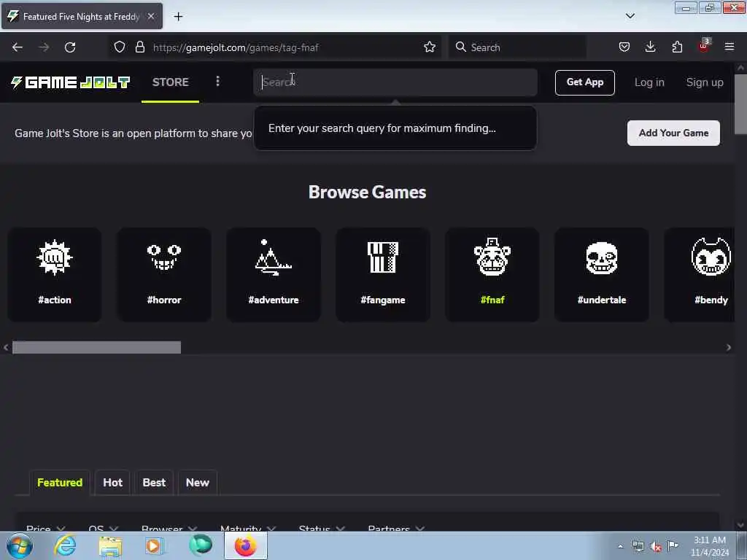747x560 pixels.
Task: Click the page vertical scrollbar thumb
Action: pos(741,104)
